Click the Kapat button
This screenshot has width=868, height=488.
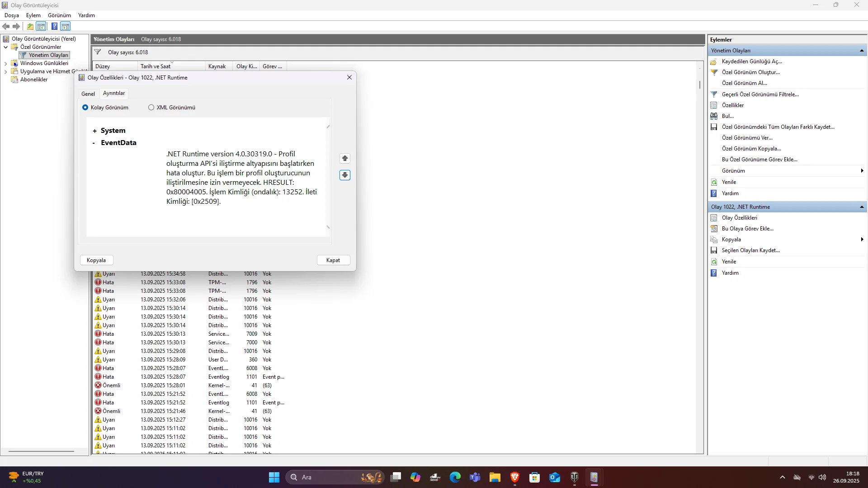coord(333,260)
